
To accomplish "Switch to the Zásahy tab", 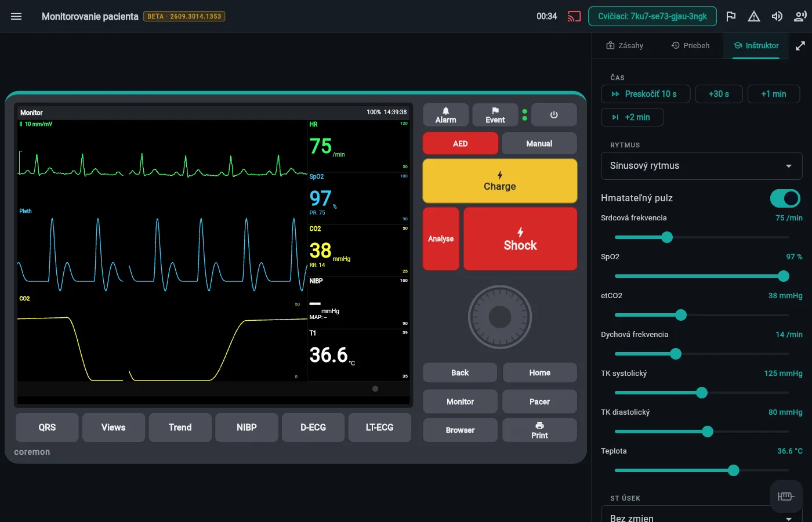I will point(625,46).
